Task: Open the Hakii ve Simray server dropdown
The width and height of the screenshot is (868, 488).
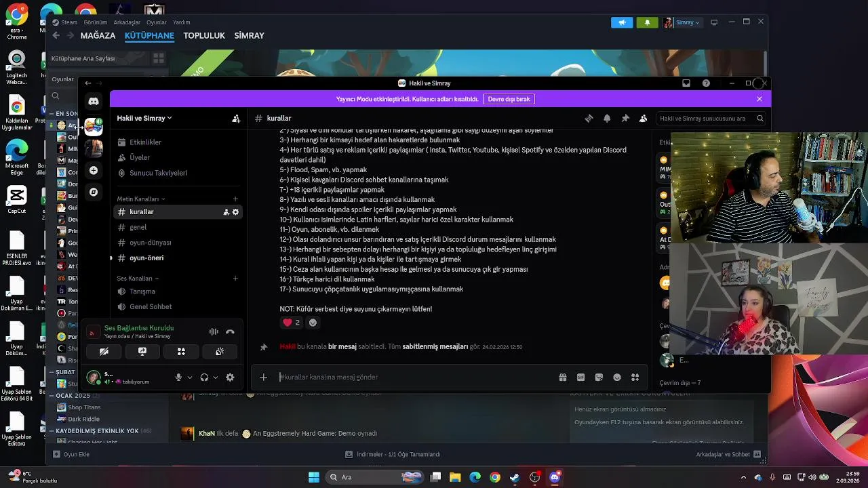Action: 144,118
